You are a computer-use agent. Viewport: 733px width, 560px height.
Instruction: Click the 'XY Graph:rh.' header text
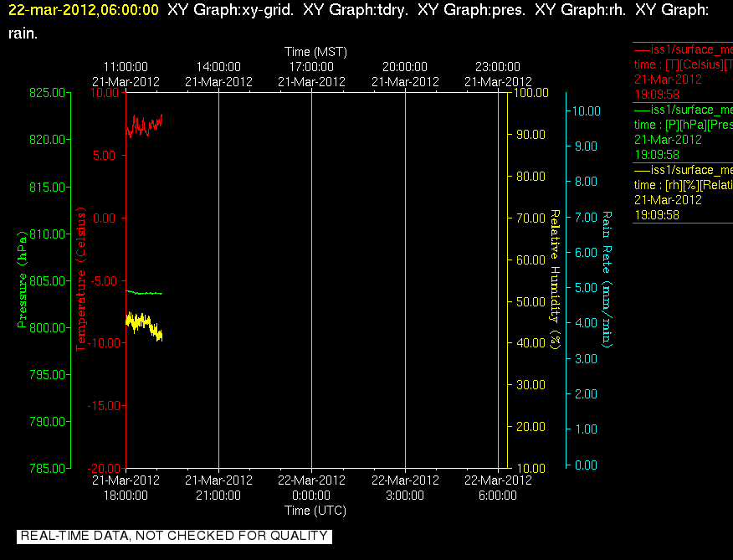click(x=581, y=10)
